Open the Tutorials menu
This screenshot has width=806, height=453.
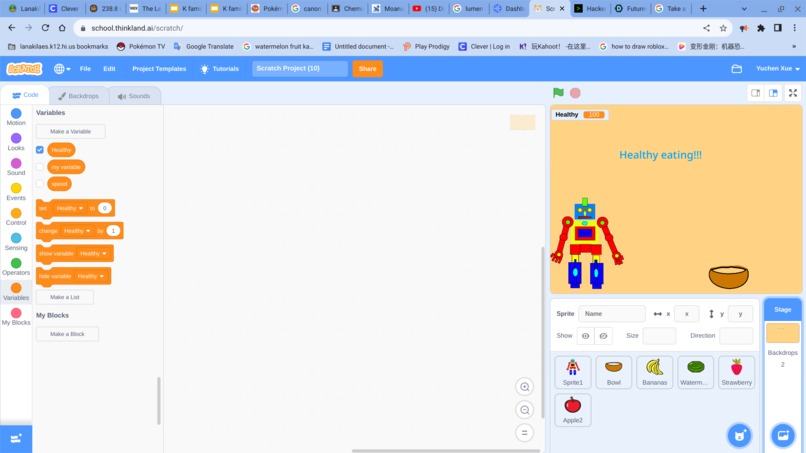click(x=219, y=68)
